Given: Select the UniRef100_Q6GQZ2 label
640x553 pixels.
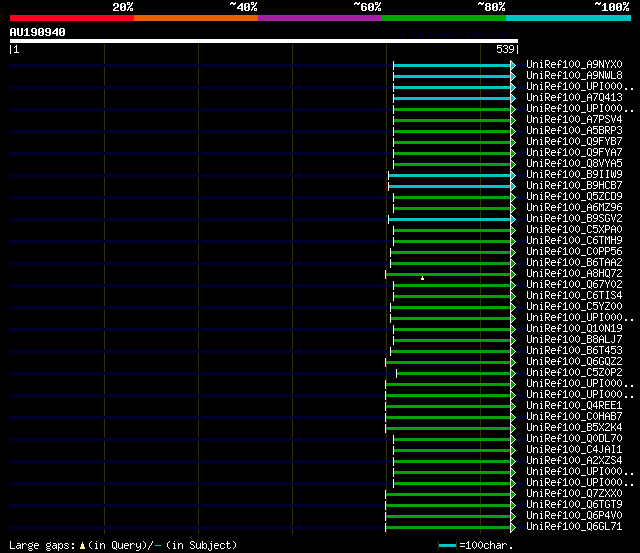Looking at the screenshot, I should point(574,362).
